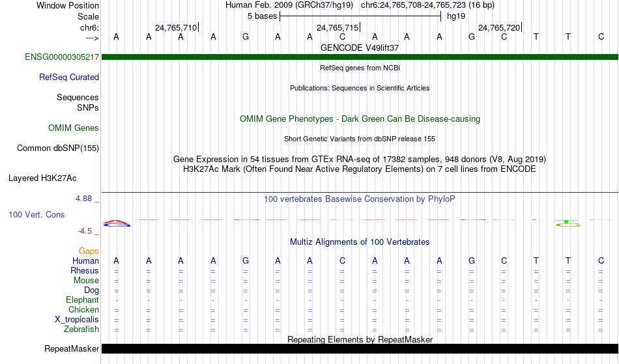Click the Zebrafish alignment row label
This screenshot has width=619, height=364.
(x=81, y=329)
